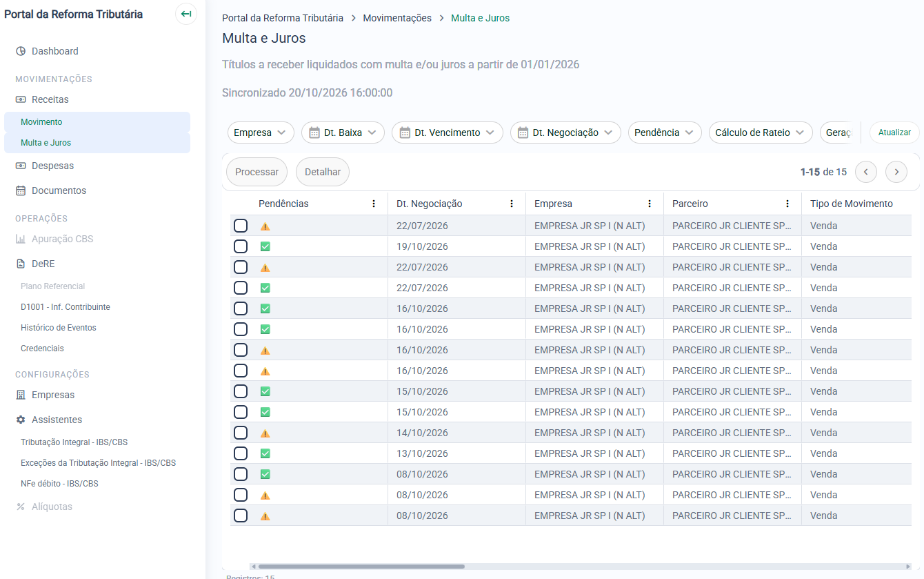924x579 pixels.
Task: Click the green check icon on 19/10/2026 row
Action: click(265, 246)
